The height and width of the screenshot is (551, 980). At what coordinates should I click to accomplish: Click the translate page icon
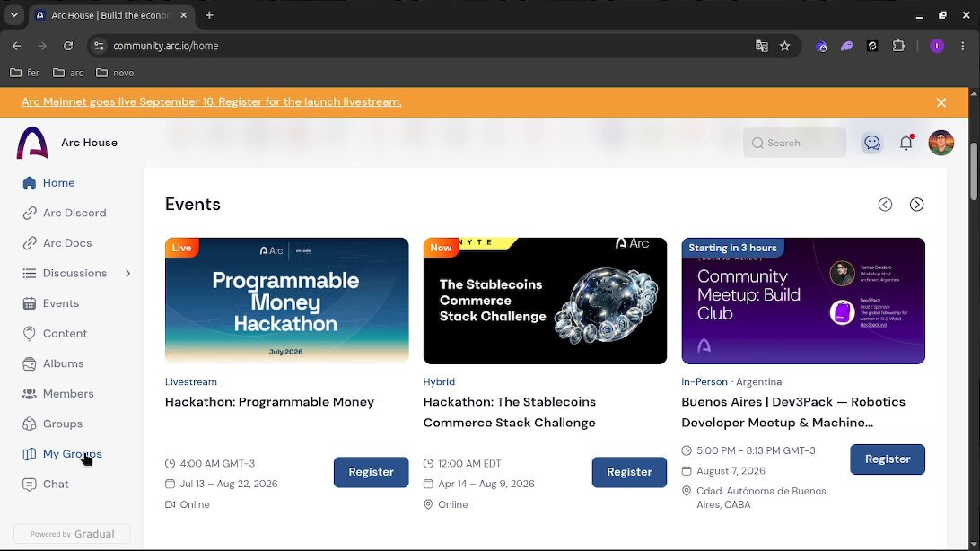click(x=761, y=46)
